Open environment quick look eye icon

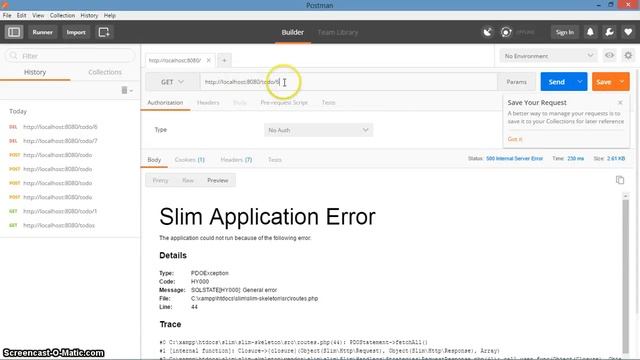[x=609, y=55]
